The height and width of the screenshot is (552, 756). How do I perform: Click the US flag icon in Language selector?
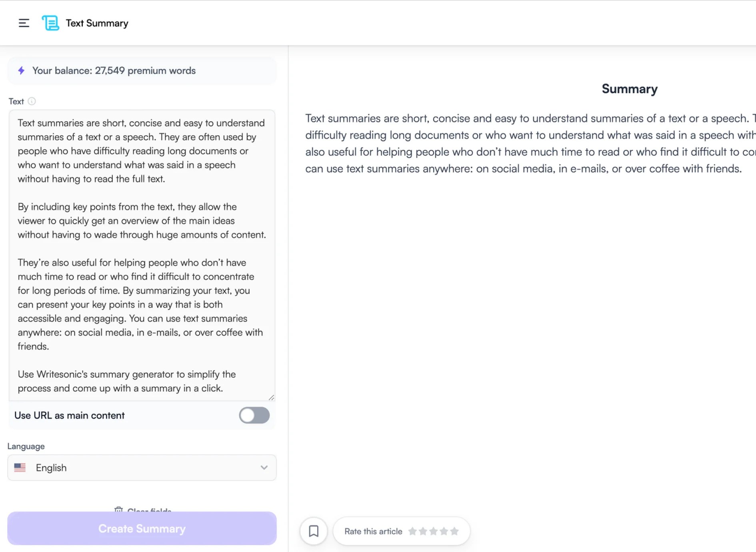click(20, 467)
